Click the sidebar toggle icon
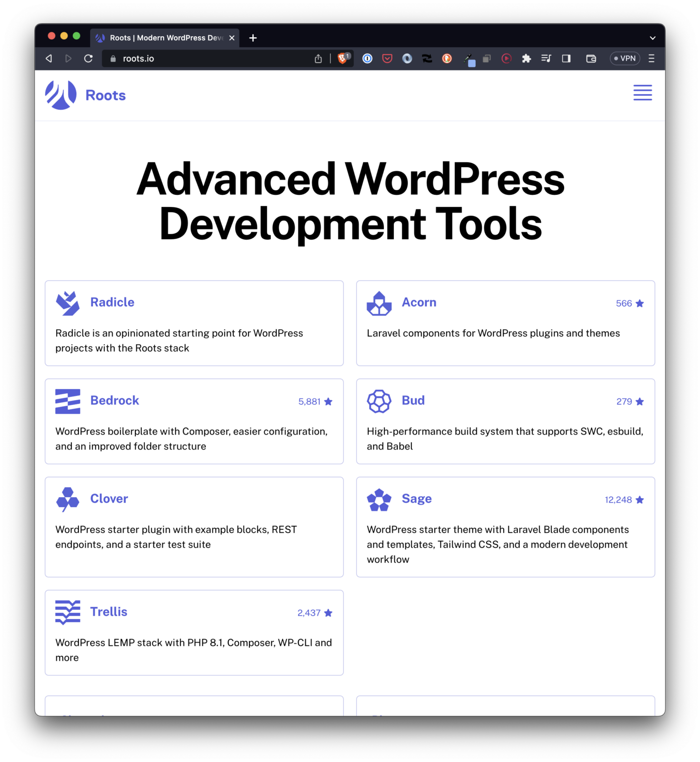Viewport: 700px width, 762px height. (566, 58)
